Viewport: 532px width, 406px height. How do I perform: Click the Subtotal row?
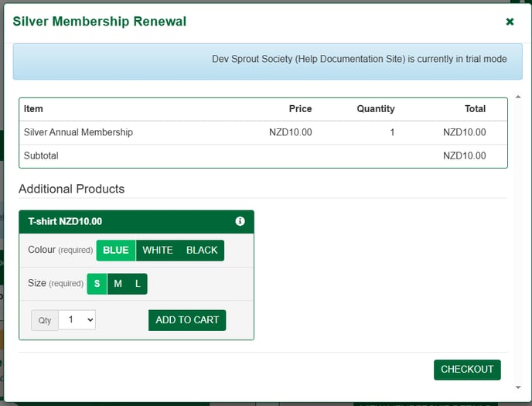[x=263, y=156]
